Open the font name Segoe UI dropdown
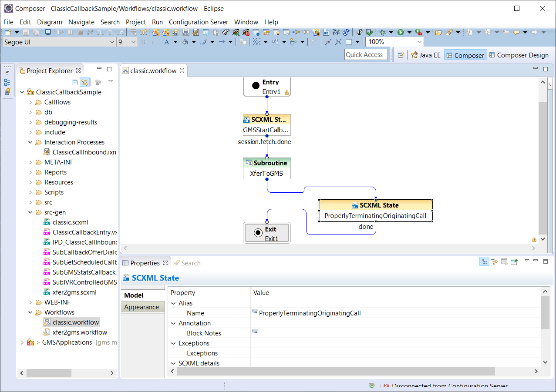This screenshot has width=556, height=392. [111, 42]
